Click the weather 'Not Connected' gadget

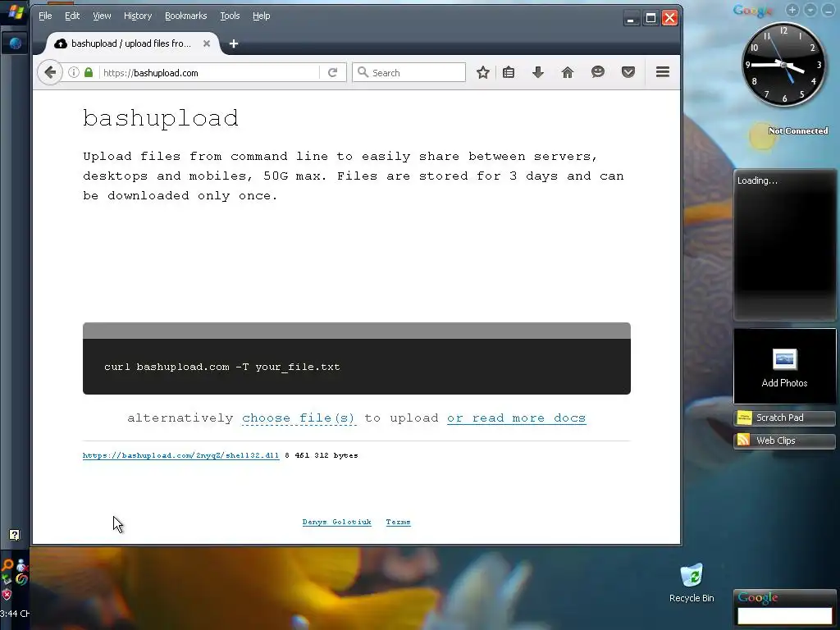(788, 135)
